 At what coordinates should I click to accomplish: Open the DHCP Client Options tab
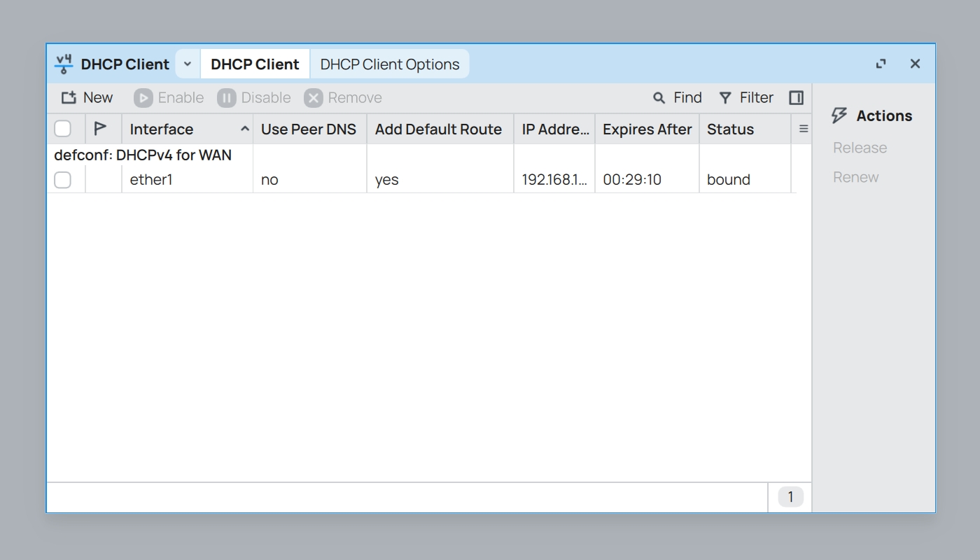390,64
